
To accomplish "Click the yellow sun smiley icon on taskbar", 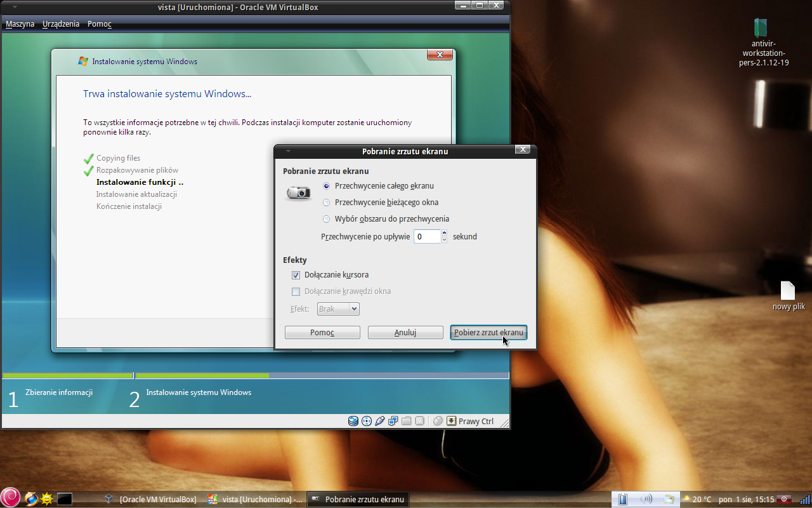I will pyautogui.click(x=47, y=499).
